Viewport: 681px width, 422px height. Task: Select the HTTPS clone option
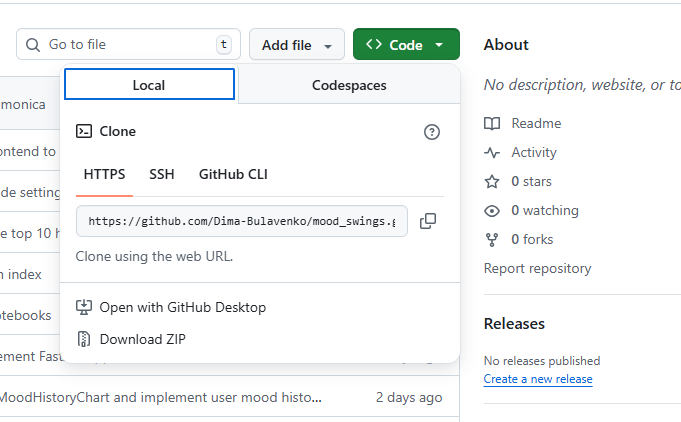click(104, 175)
